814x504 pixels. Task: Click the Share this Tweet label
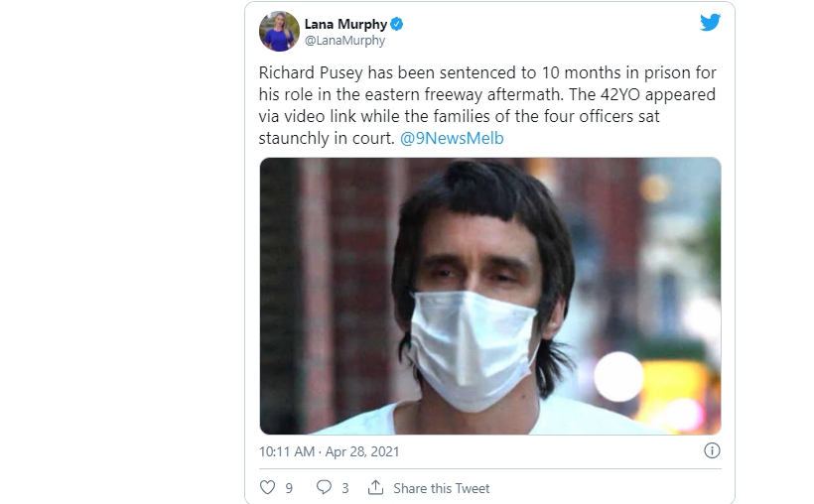coord(442,488)
